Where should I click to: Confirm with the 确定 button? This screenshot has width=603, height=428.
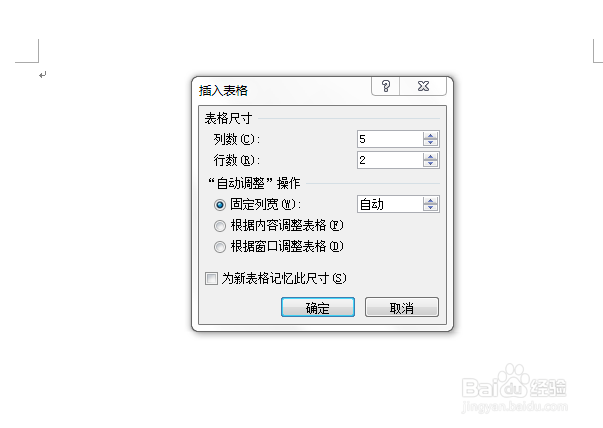[x=318, y=307]
